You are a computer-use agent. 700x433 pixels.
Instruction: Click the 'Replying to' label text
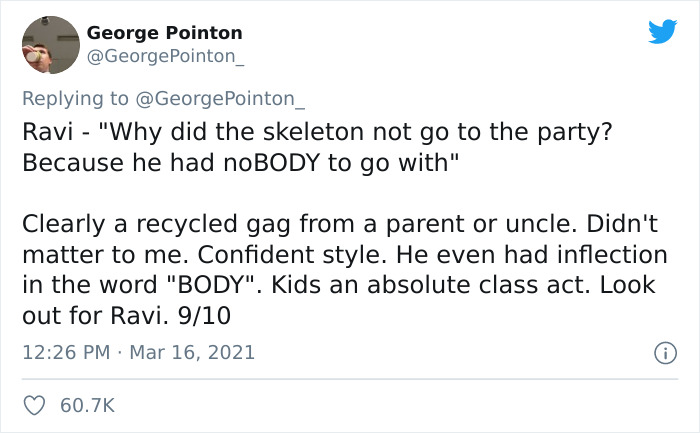[x=75, y=99]
